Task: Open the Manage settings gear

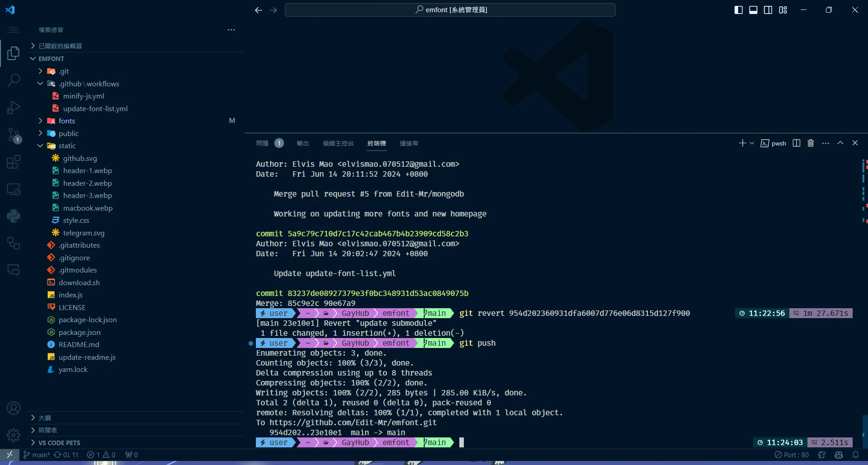Action: 14,435
